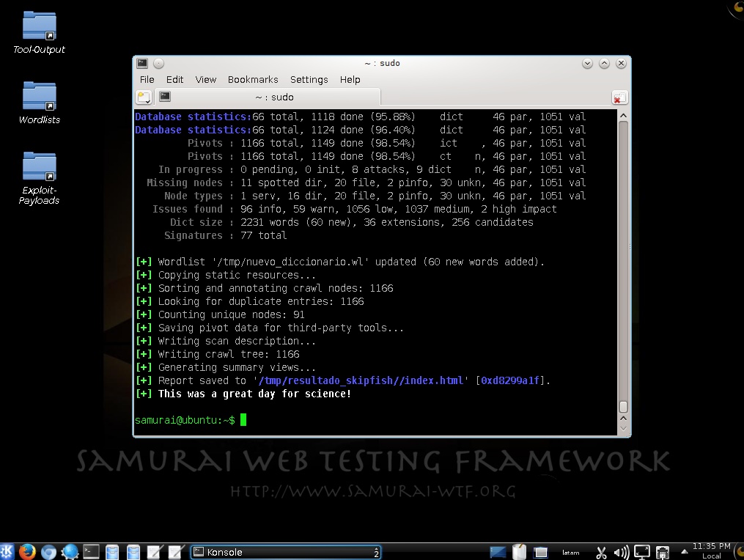Viewport: 744px width, 560px height.
Task: Open the Exploit-Payloads desktop folder
Action: click(39, 178)
